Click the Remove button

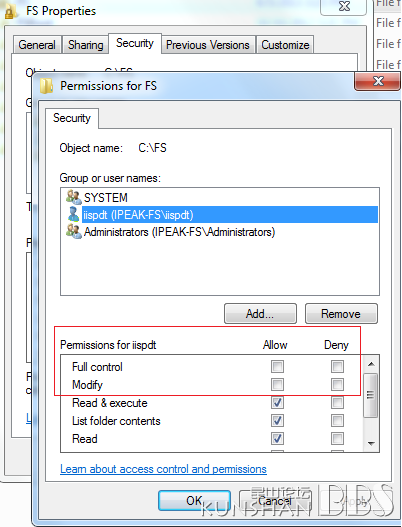[x=341, y=314]
